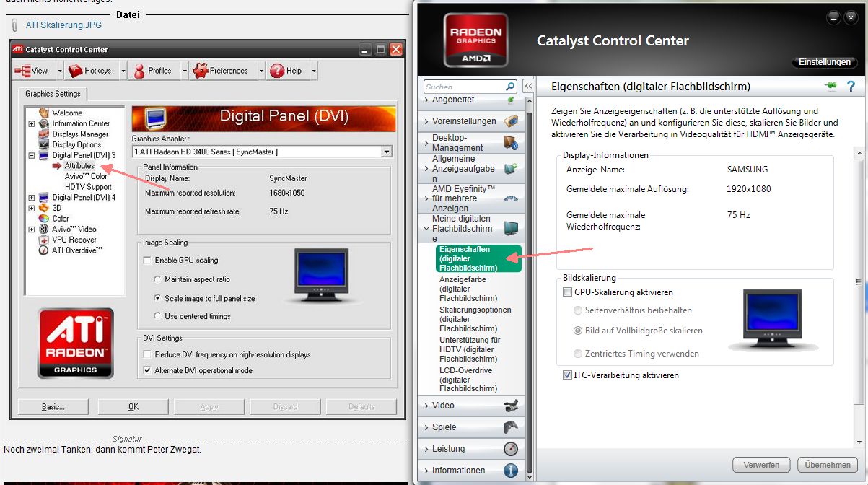Image resolution: width=868 pixels, height=485 pixels.
Task: Open the dropdown arrow next to Hotkeys
Action: (x=122, y=71)
